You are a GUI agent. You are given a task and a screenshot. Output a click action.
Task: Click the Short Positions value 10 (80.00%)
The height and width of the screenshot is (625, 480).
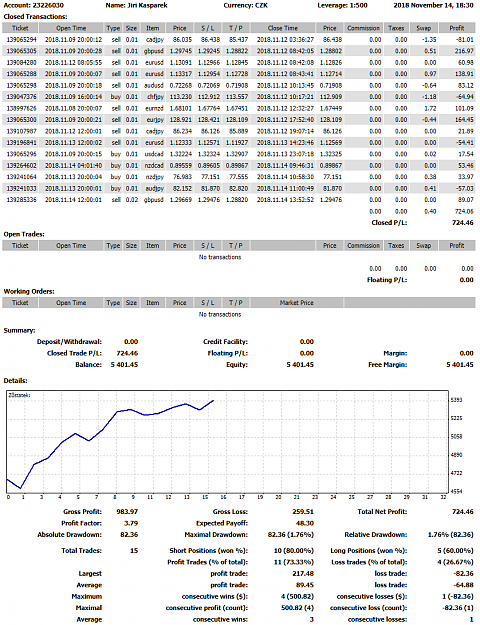pos(294,551)
